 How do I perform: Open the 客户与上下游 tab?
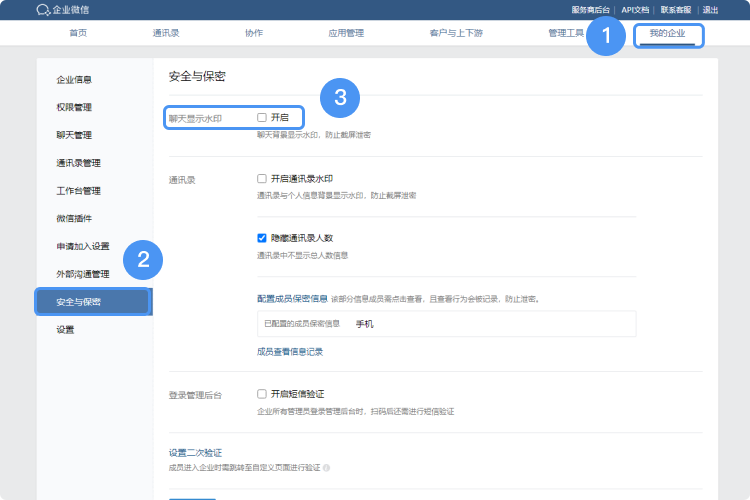coord(456,34)
